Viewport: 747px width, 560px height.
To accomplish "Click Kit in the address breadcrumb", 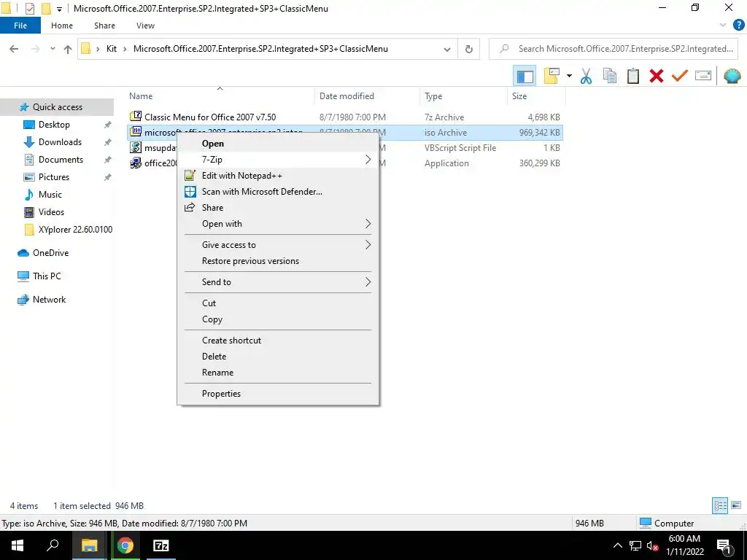I will pyautogui.click(x=112, y=49).
